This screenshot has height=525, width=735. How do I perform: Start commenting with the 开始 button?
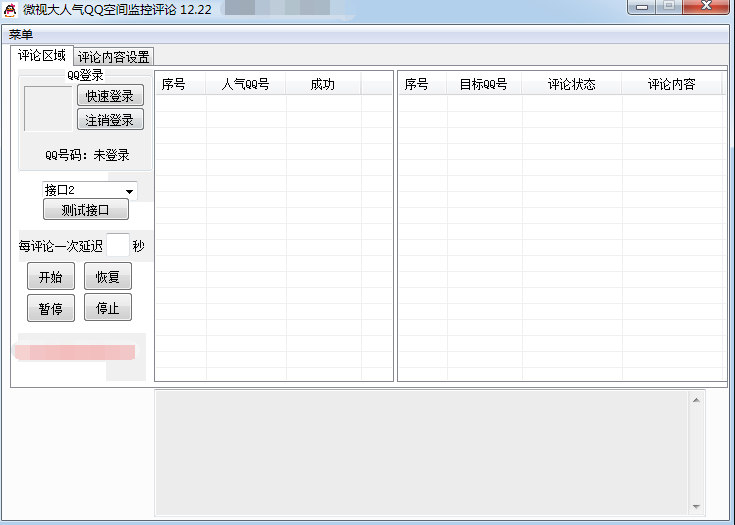(51, 277)
